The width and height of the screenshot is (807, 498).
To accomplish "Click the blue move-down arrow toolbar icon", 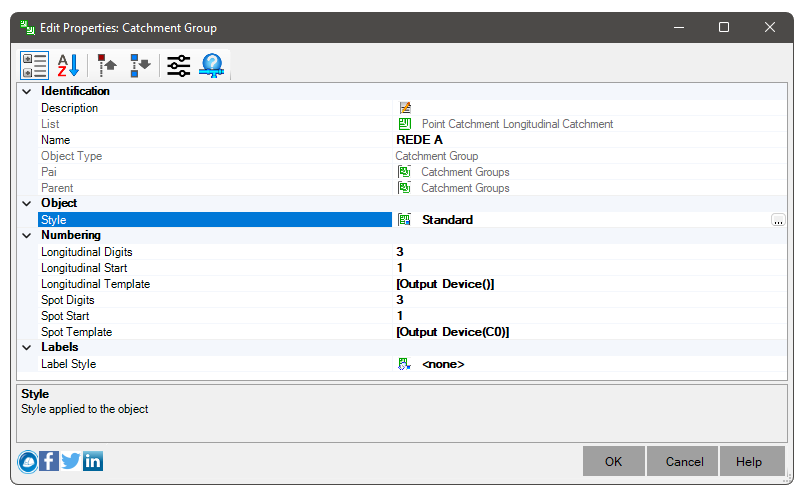I will pos(140,65).
